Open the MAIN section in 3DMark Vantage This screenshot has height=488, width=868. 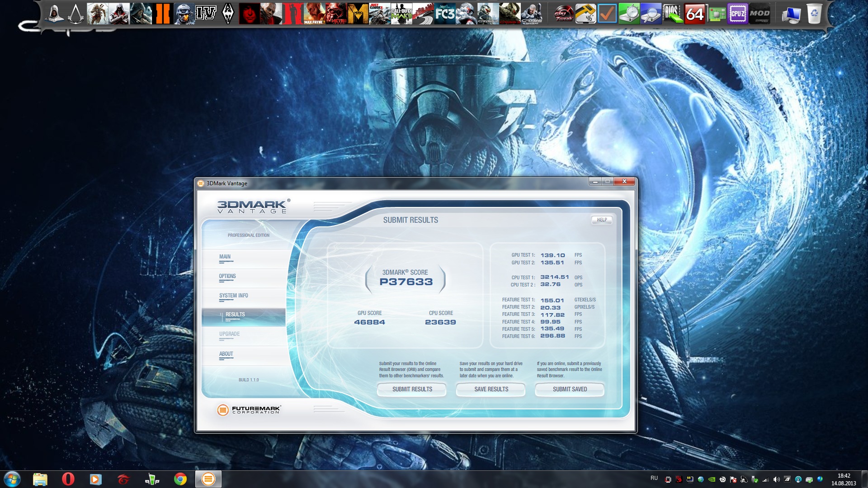225,257
